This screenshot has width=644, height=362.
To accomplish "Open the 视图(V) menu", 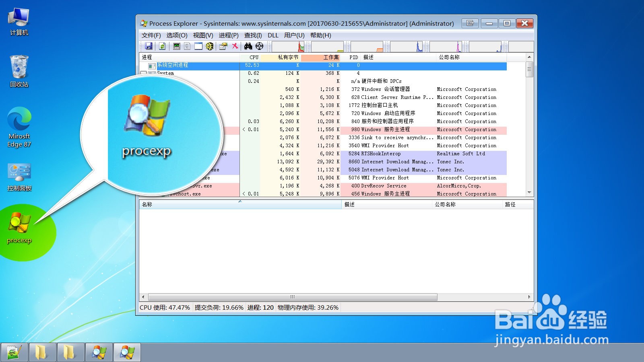I will [x=203, y=35].
